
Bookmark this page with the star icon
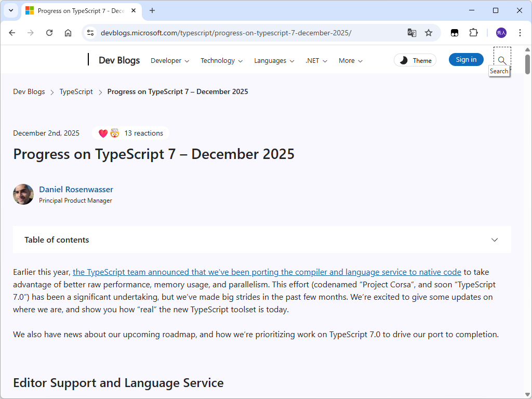(429, 33)
